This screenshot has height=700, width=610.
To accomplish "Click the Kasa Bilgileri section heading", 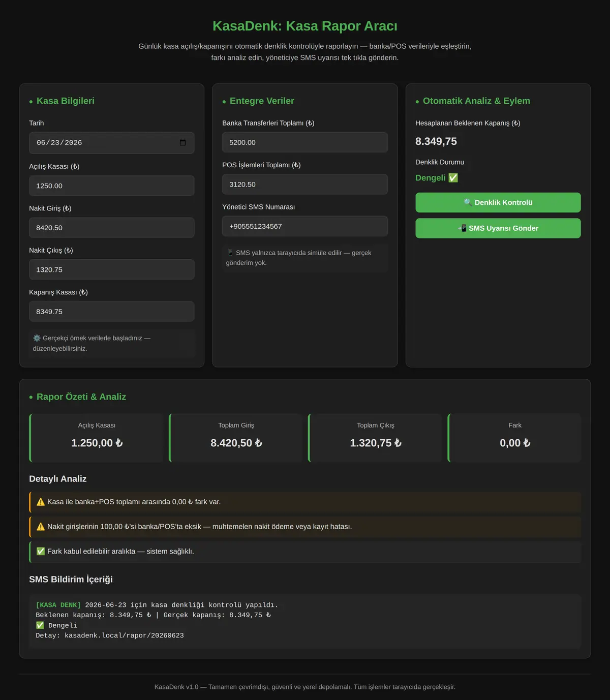I will tap(66, 101).
